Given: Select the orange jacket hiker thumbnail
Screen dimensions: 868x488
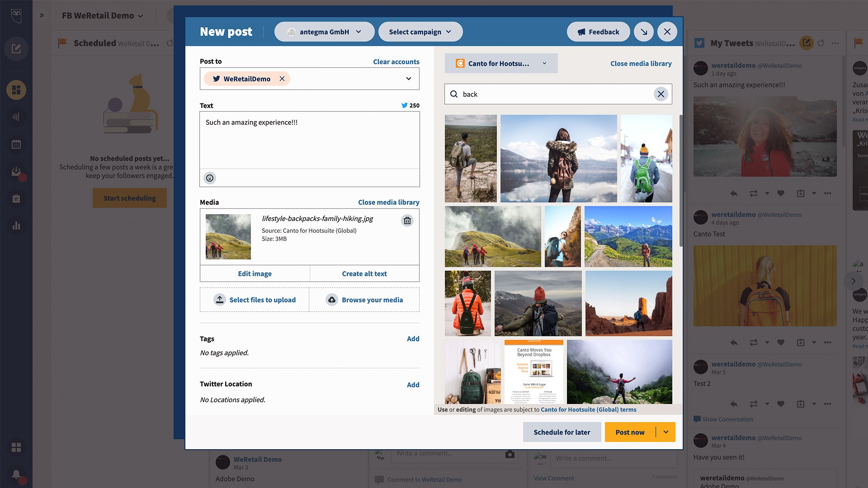Looking at the screenshot, I should tap(468, 303).
